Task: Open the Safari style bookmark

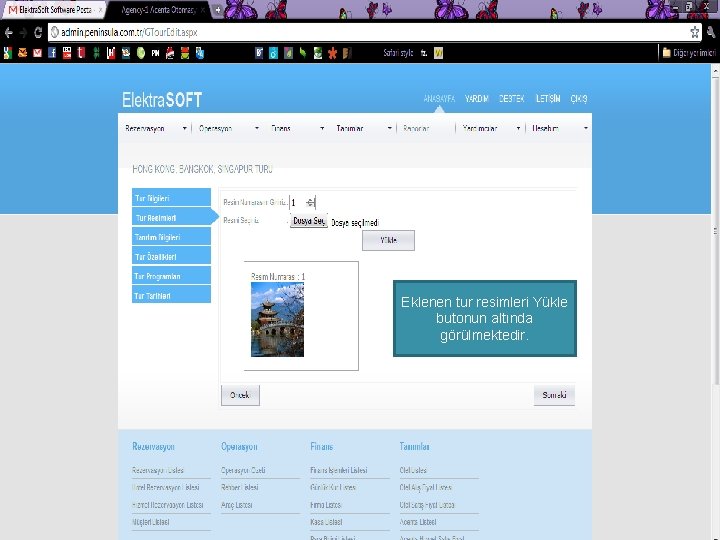Action: tap(398, 53)
